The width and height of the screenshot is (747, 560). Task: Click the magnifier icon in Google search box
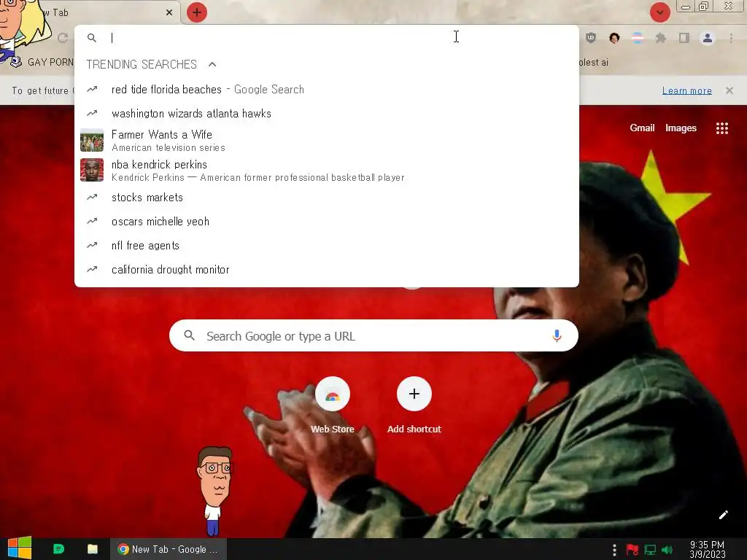pyautogui.click(x=189, y=335)
